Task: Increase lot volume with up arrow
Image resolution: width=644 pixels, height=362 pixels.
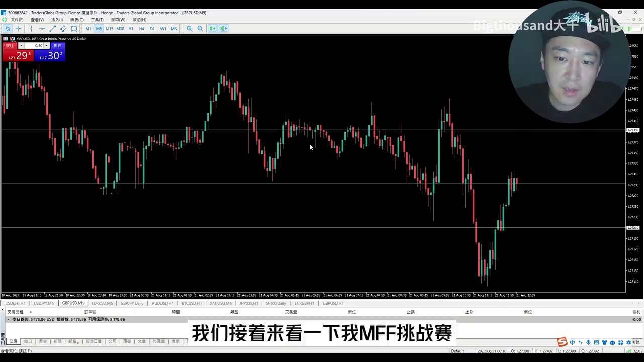Action: pos(46,46)
